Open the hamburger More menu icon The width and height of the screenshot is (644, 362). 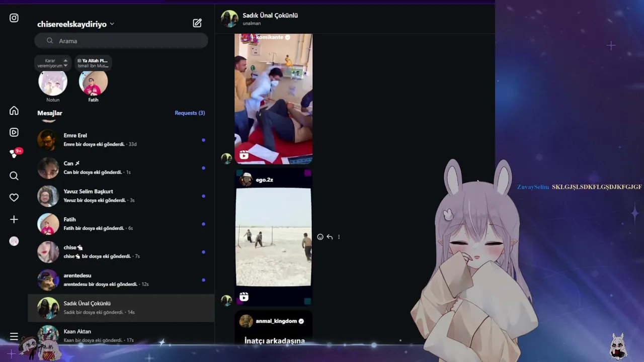coord(14,336)
